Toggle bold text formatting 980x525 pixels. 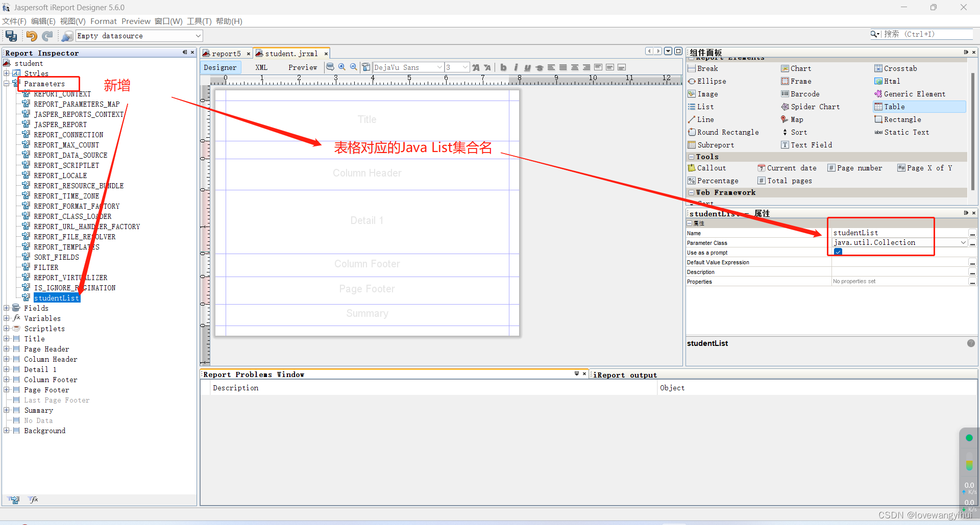[x=503, y=67]
